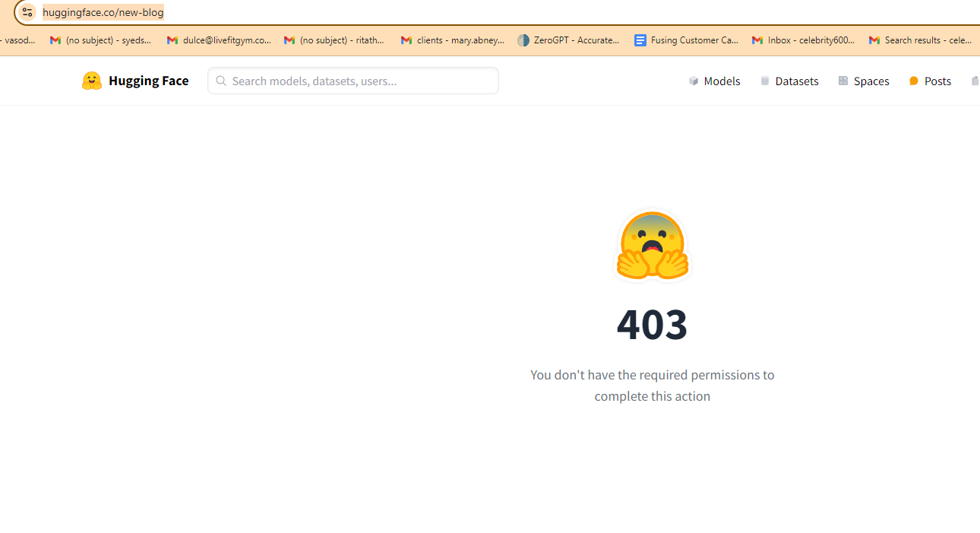The image size is (980, 533).
Task: Open the Fusing Customer Ca... Docs bookmark
Action: [687, 40]
